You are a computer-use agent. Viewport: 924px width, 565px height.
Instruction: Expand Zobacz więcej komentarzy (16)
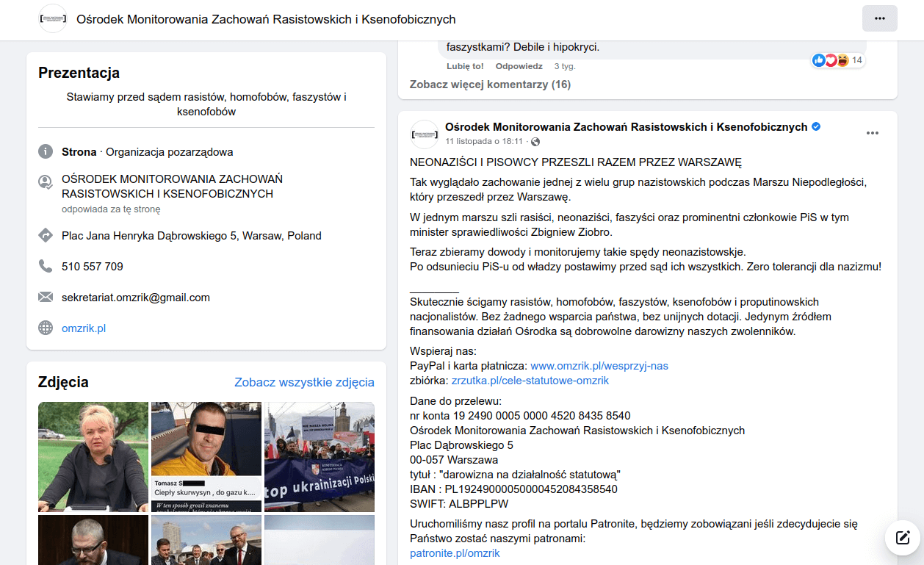point(490,84)
